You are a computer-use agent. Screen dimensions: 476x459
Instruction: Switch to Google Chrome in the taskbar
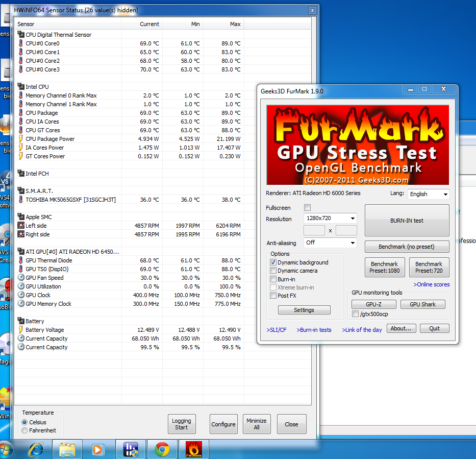162,449
